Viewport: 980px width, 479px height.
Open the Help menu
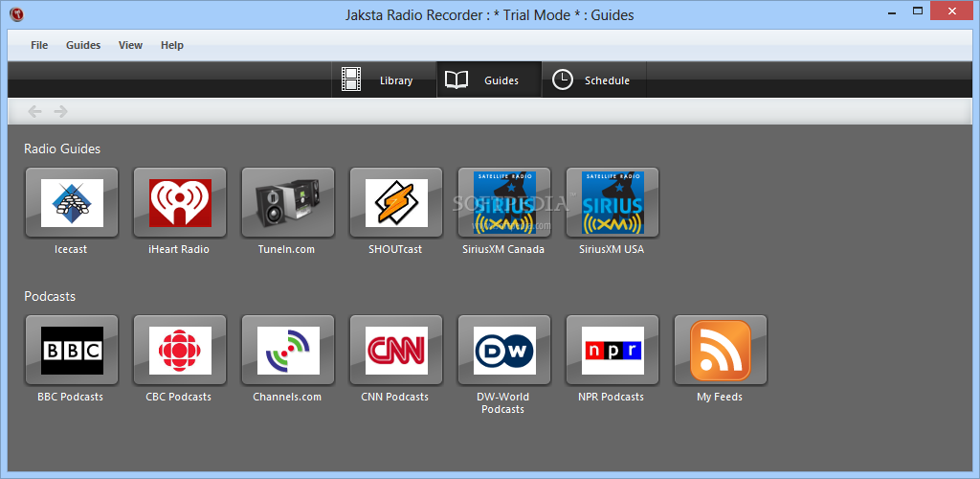(x=172, y=45)
